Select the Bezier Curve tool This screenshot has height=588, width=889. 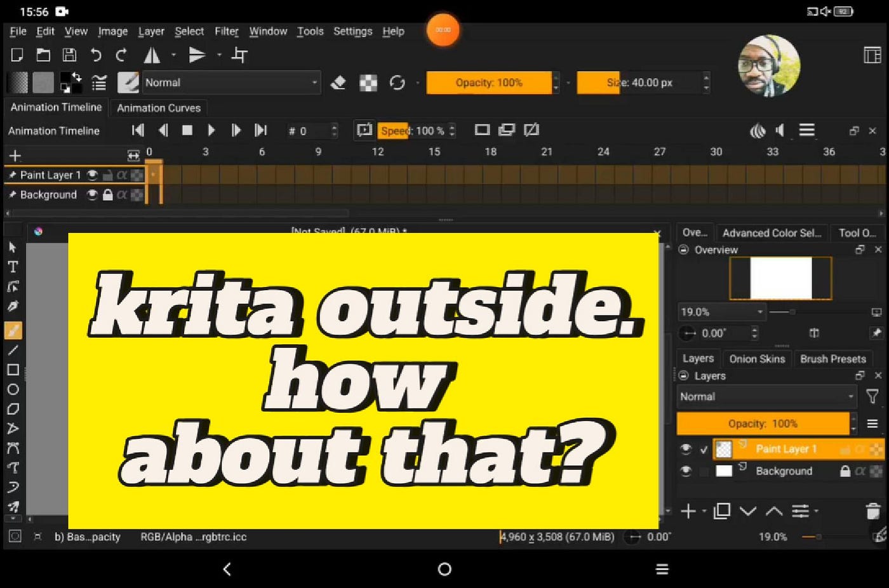point(13,448)
